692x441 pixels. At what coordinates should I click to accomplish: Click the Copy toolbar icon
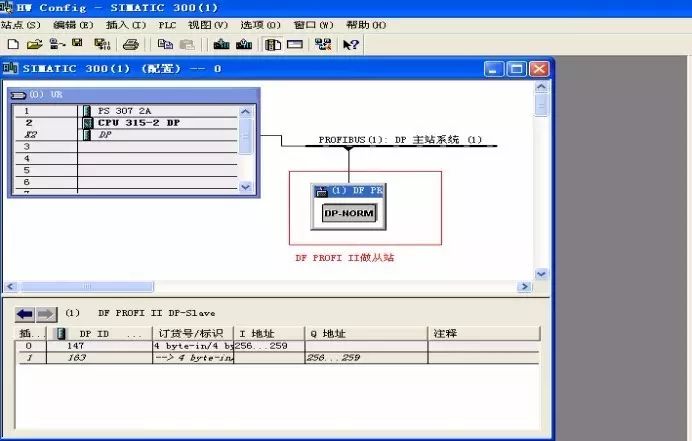pos(165,44)
